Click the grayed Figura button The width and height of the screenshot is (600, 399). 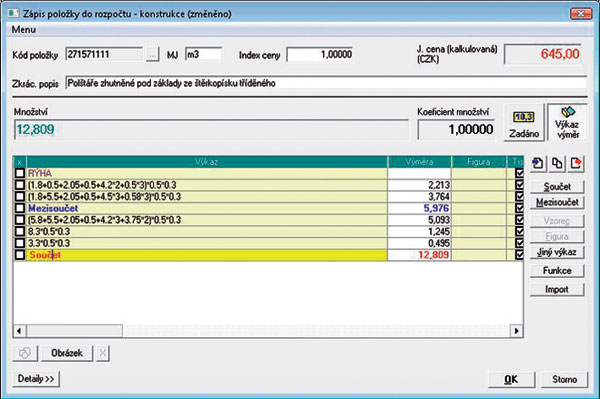point(557,236)
